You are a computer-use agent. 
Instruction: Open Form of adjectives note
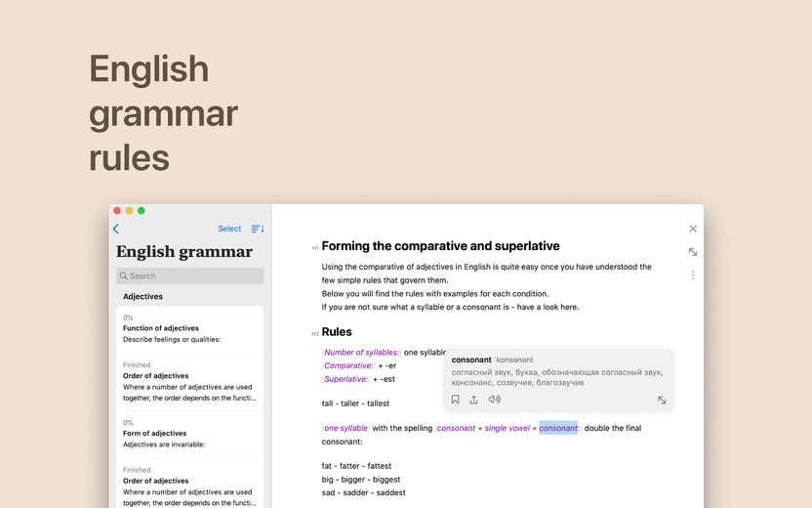tap(189, 435)
